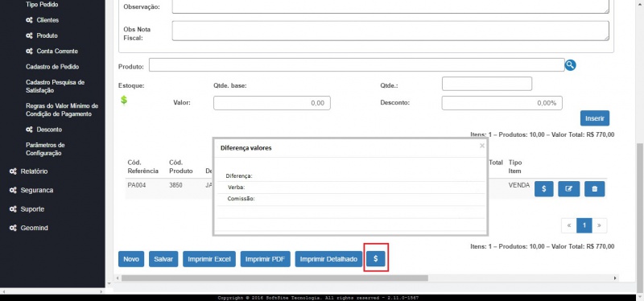Open Parâmetros de Configuração menu item
Viewport: 644px width, 301px height.
tap(45, 149)
